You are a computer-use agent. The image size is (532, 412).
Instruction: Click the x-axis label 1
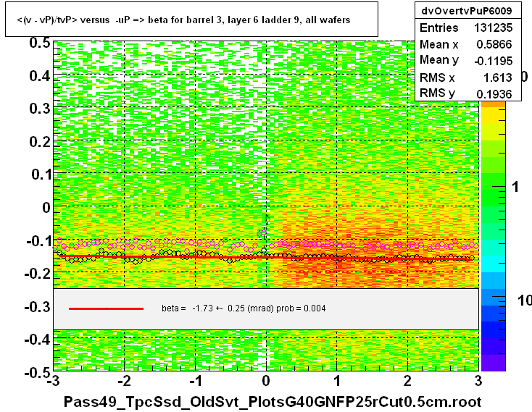coord(337,381)
